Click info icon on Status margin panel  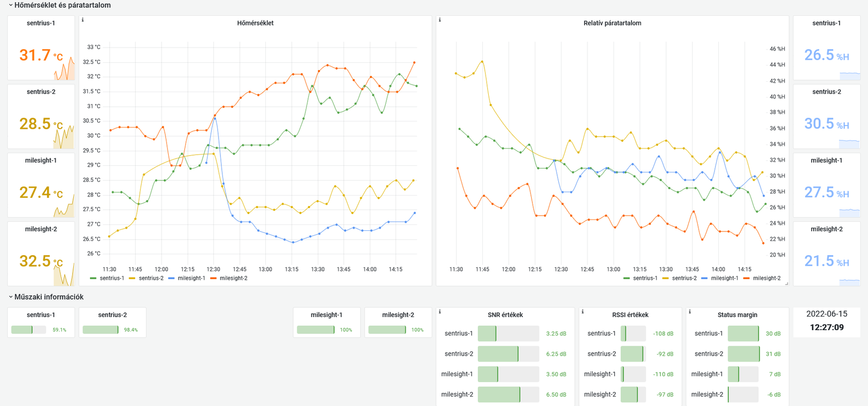pos(690,312)
